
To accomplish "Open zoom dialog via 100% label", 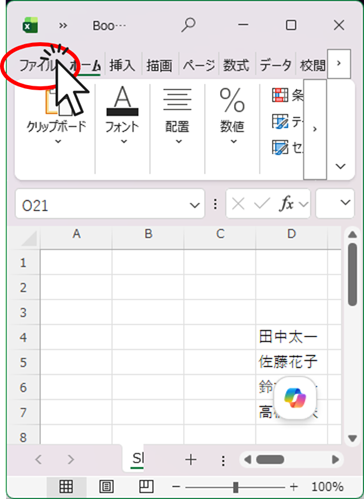I will pyautogui.click(x=327, y=487).
